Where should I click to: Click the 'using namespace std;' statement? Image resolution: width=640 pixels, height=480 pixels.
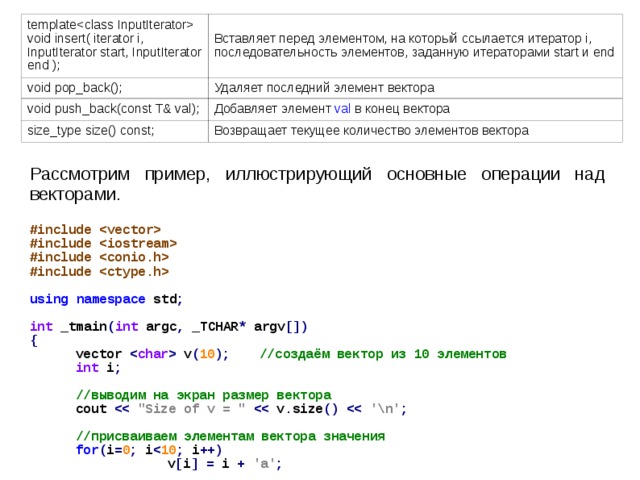tap(106, 299)
